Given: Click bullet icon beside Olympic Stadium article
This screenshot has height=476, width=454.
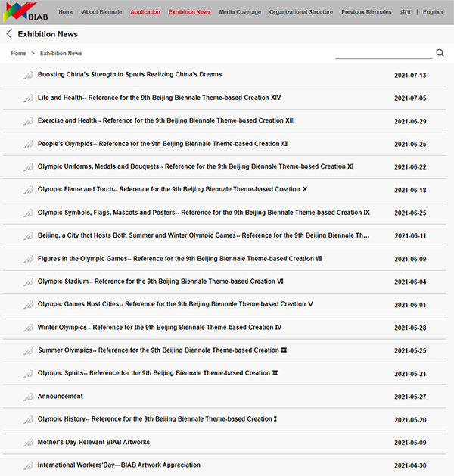Looking at the screenshot, I should pyautogui.click(x=28, y=282).
